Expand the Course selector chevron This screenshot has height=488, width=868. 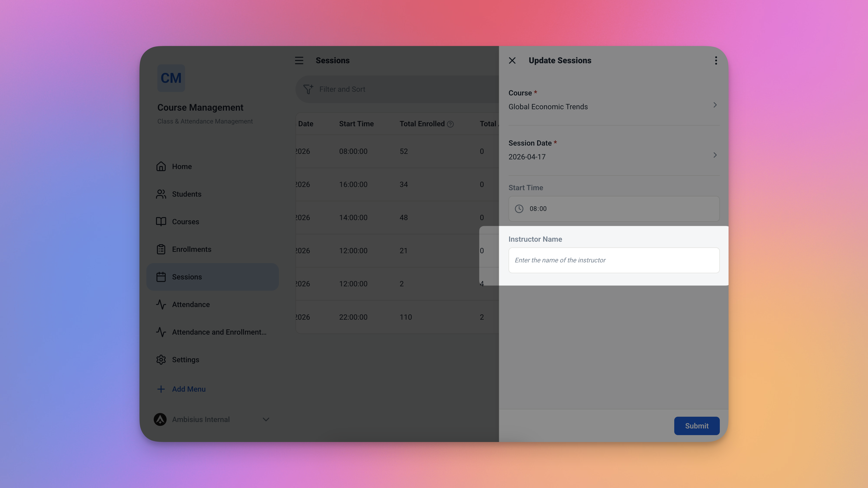(715, 105)
